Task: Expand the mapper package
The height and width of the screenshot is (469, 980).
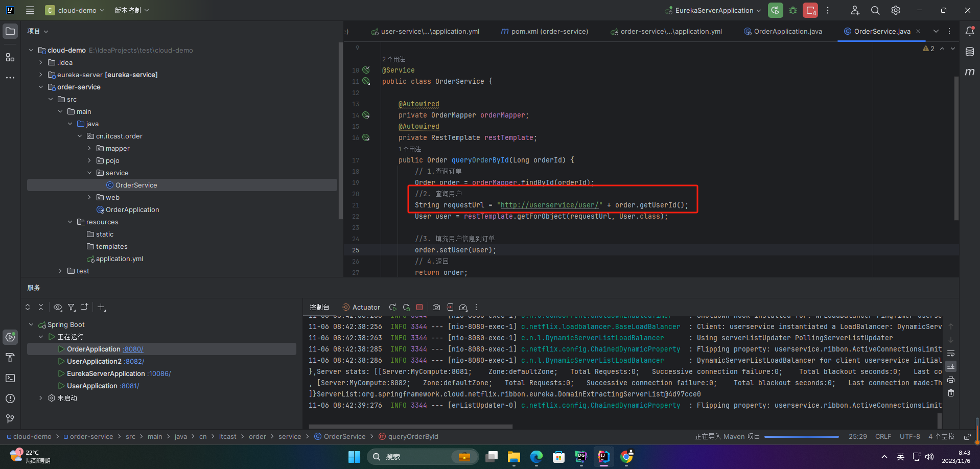Action: 89,148
